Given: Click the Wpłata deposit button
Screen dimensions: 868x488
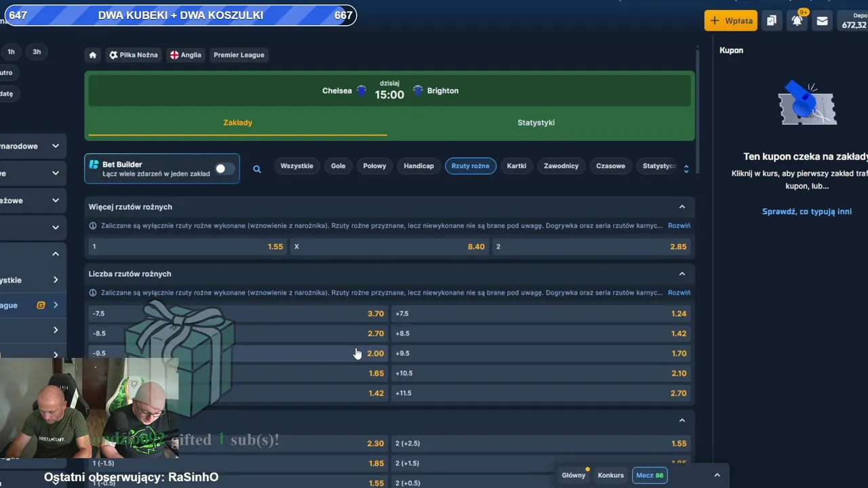Looking at the screenshot, I should pyautogui.click(x=731, y=20).
